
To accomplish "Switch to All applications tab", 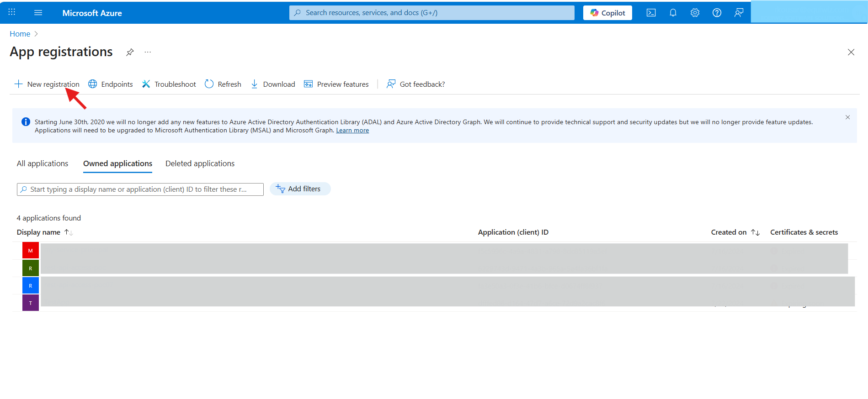I will click(43, 163).
